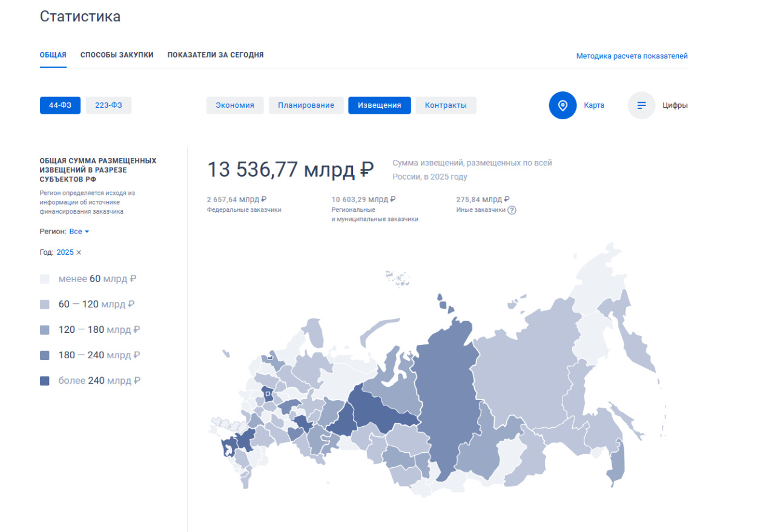Open the Показатели за сегодня tab

click(216, 55)
